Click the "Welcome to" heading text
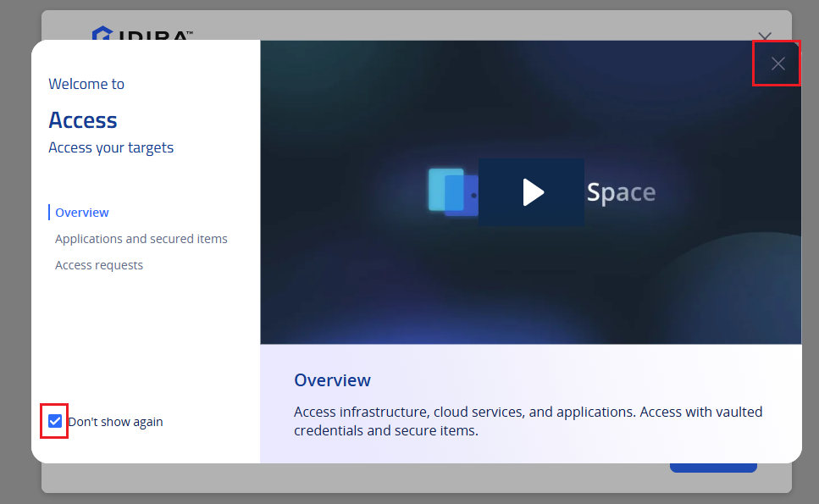819x504 pixels. tap(86, 84)
